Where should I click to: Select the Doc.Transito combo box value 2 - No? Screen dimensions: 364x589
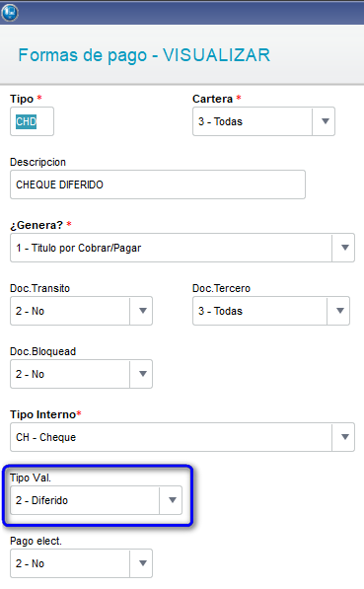coord(81,311)
